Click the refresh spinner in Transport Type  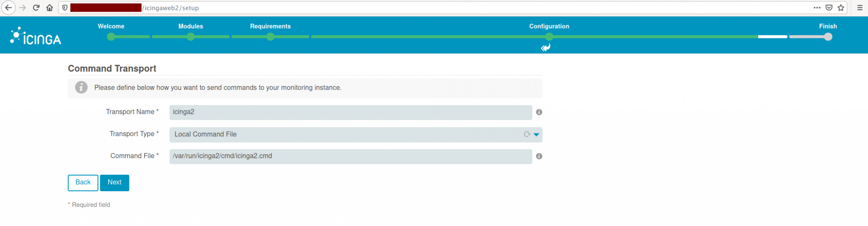(527, 135)
